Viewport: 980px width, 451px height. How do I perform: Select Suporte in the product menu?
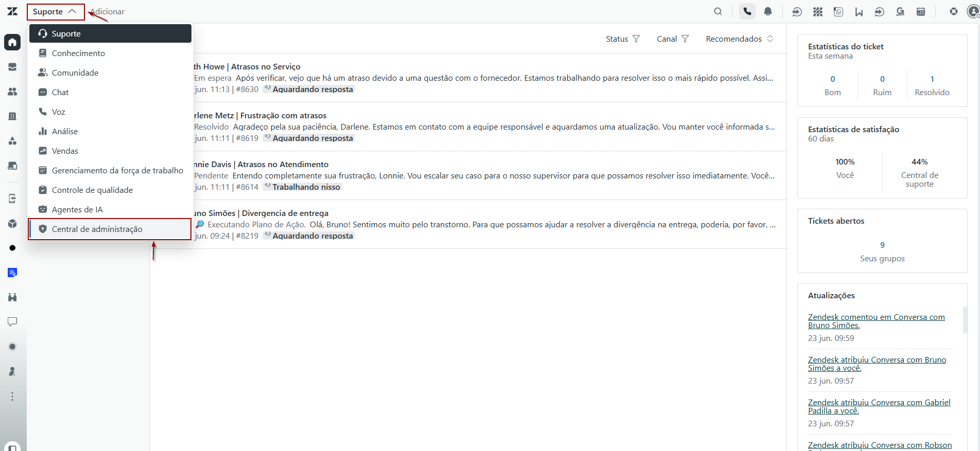click(x=110, y=33)
